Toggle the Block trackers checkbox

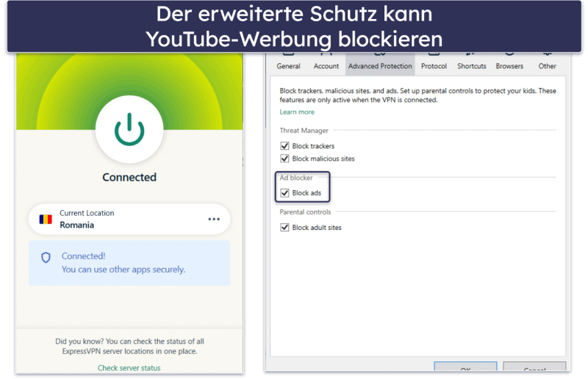284,146
